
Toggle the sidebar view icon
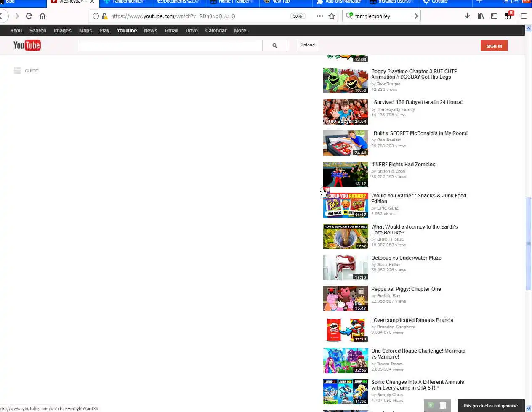(494, 16)
